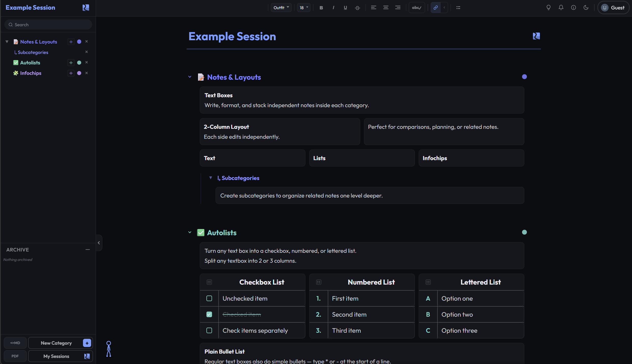Align text left

click(x=373, y=8)
